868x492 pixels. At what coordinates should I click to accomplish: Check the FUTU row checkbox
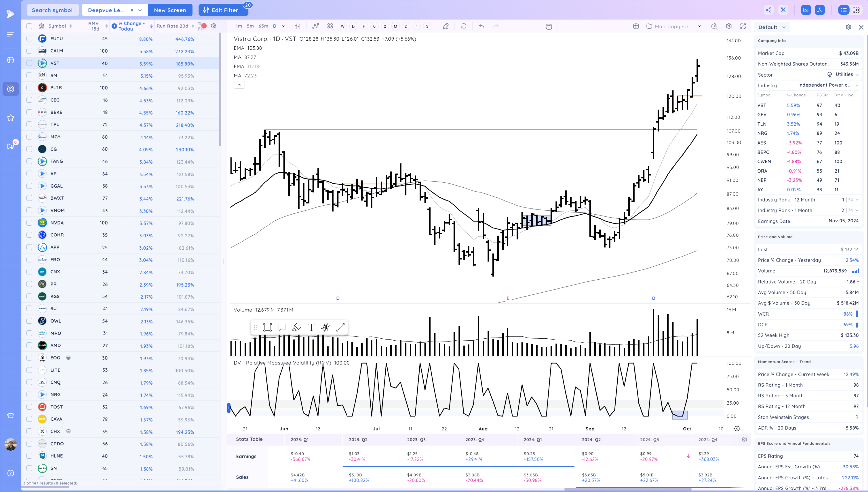(x=30, y=39)
